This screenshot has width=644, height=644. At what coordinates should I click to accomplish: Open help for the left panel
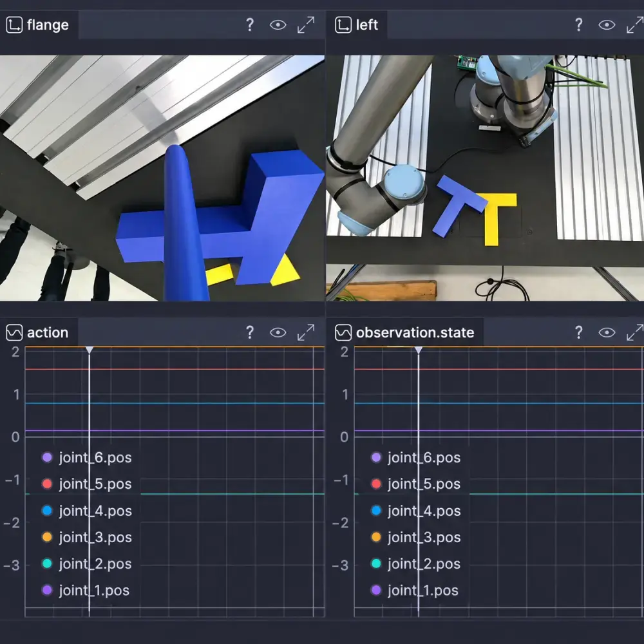[x=579, y=25]
